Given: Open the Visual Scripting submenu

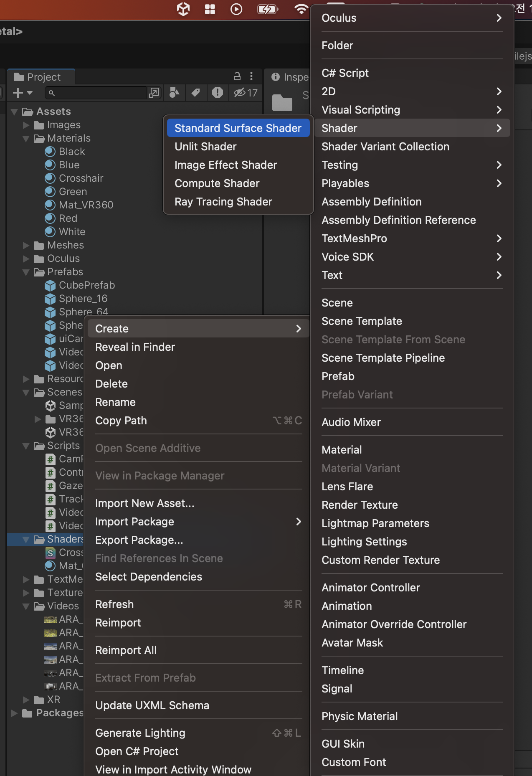Looking at the screenshot, I should point(412,110).
